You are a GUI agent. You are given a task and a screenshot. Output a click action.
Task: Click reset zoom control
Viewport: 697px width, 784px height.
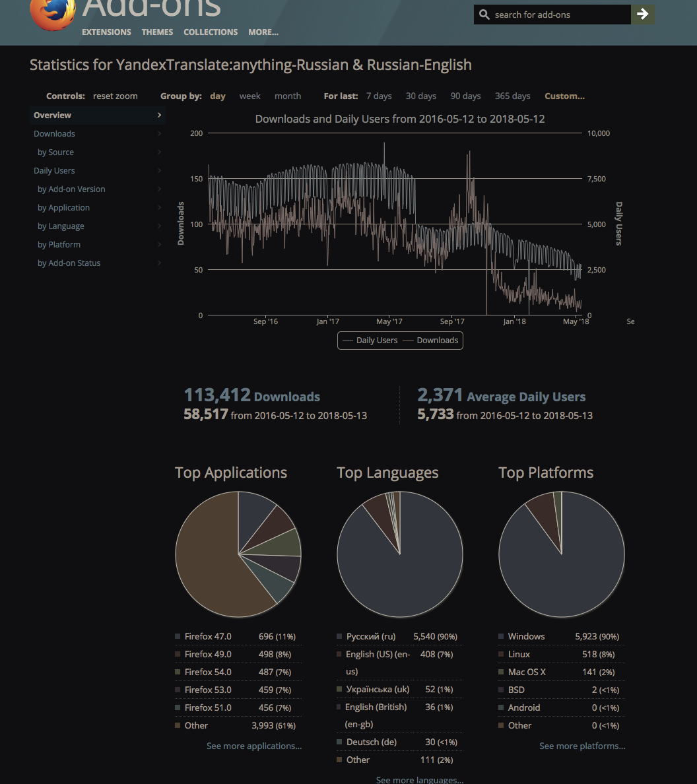(115, 96)
